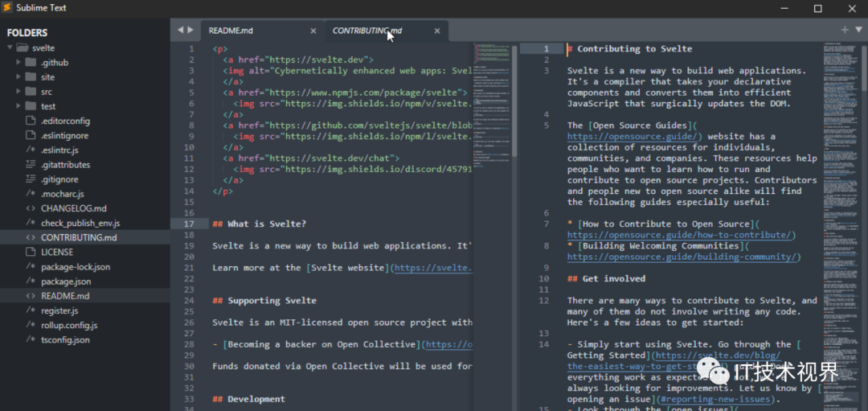868x411 pixels.
Task: Click the README.md markup icon in sidebar
Action: pyautogui.click(x=31, y=296)
